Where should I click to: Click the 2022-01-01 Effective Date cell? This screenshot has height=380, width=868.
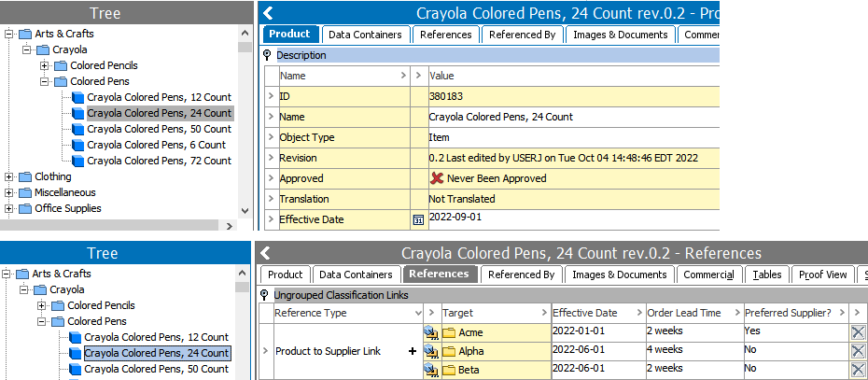(598, 332)
